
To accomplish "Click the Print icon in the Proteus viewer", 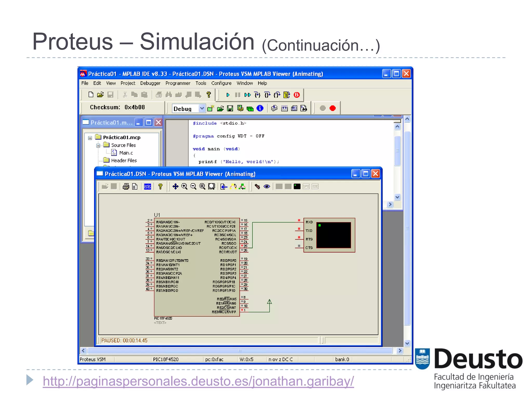I will point(126,187).
